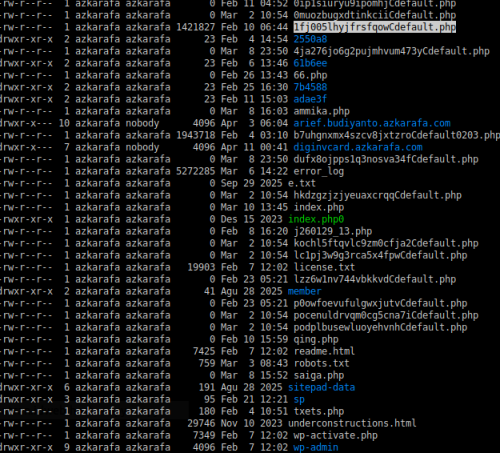Select the wp-admin directory entry

(x=316, y=447)
